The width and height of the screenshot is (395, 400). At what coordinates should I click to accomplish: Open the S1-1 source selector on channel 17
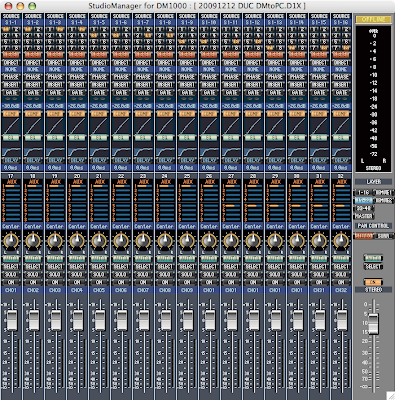point(11,22)
